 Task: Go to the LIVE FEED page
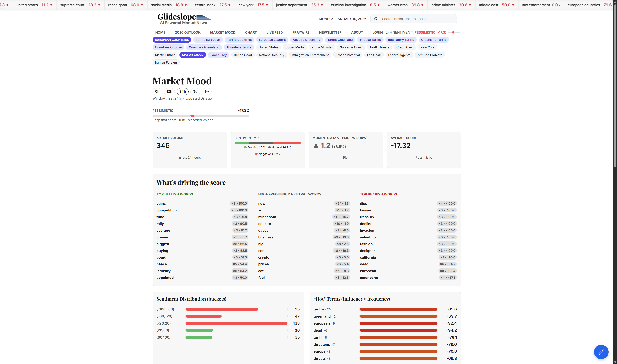pyautogui.click(x=274, y=32)
